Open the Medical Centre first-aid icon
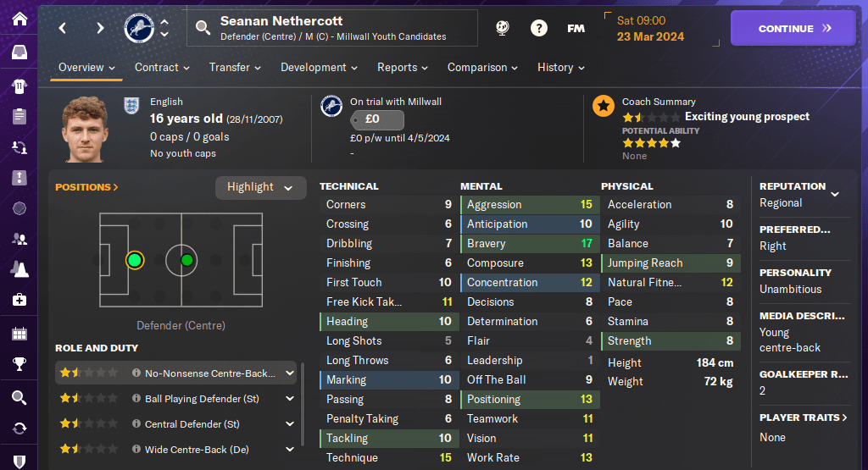 19,300
